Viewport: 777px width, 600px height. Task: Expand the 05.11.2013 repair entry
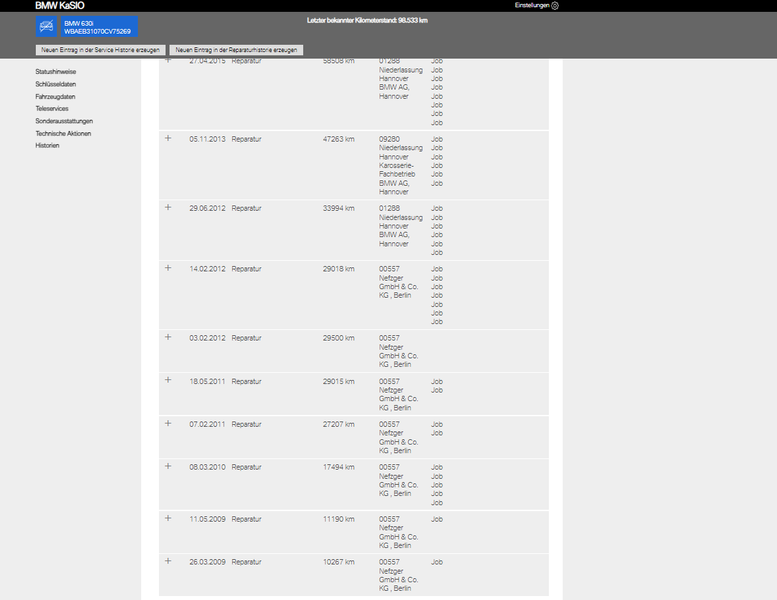pos(168,138)
